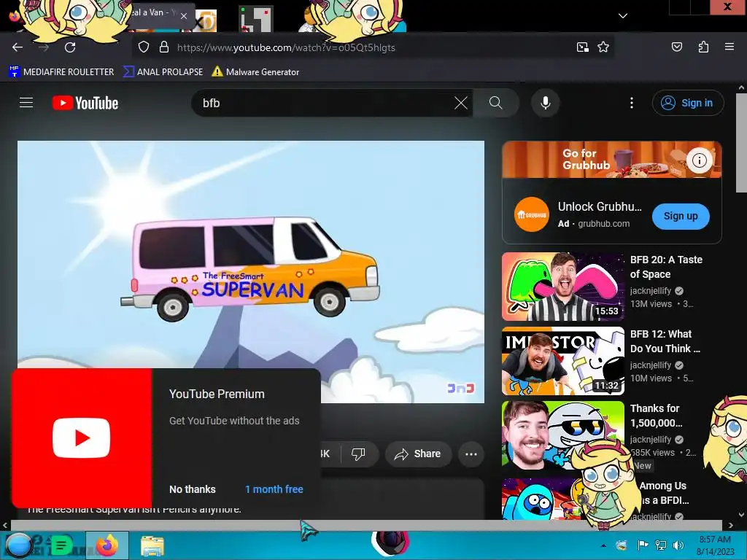The height and width of the screenshot is (560, 747).
Task: Open the Windows Start orb
Action: pyautogui.click(x=18, y=545)
